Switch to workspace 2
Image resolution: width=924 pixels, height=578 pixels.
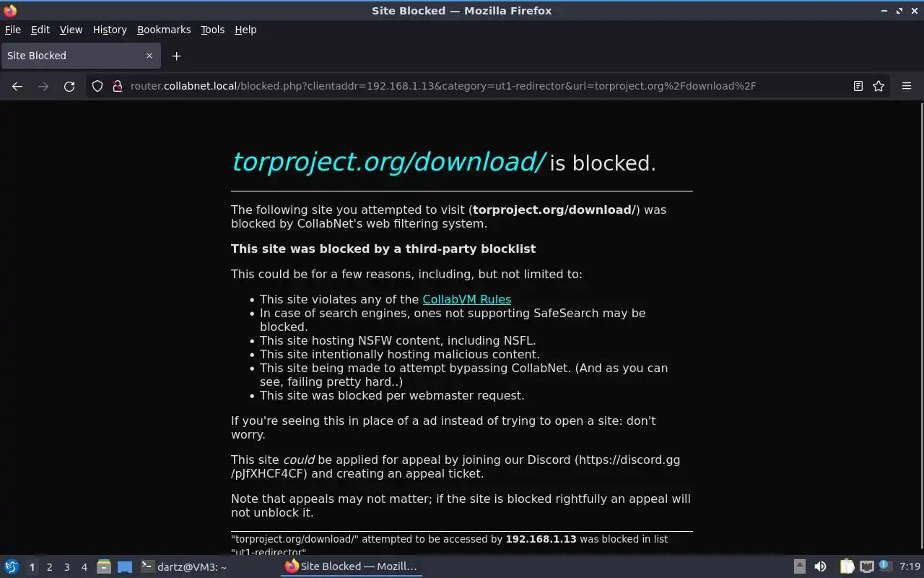(x=49, y=567)
